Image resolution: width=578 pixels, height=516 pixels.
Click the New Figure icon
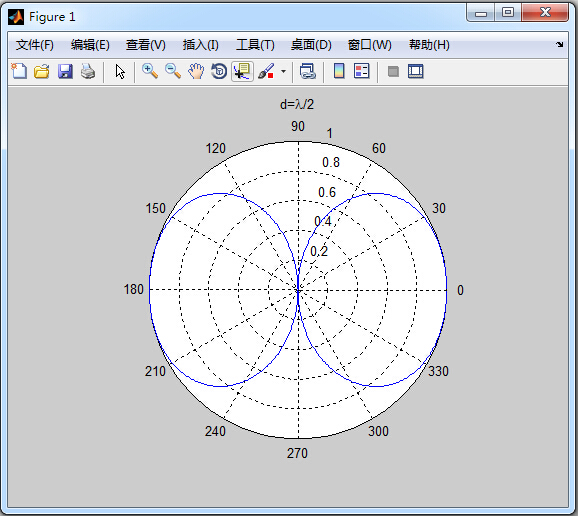pyautogui.click(x=19, y=71)
